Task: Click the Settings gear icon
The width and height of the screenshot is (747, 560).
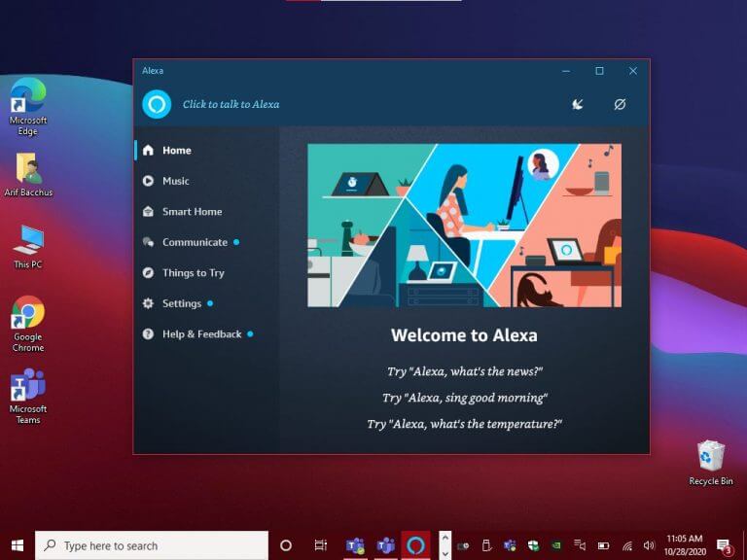Action: 148,303
